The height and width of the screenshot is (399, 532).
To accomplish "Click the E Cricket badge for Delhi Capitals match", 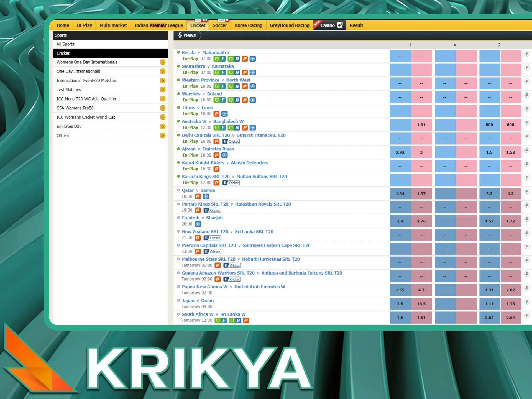I will 231,141.
